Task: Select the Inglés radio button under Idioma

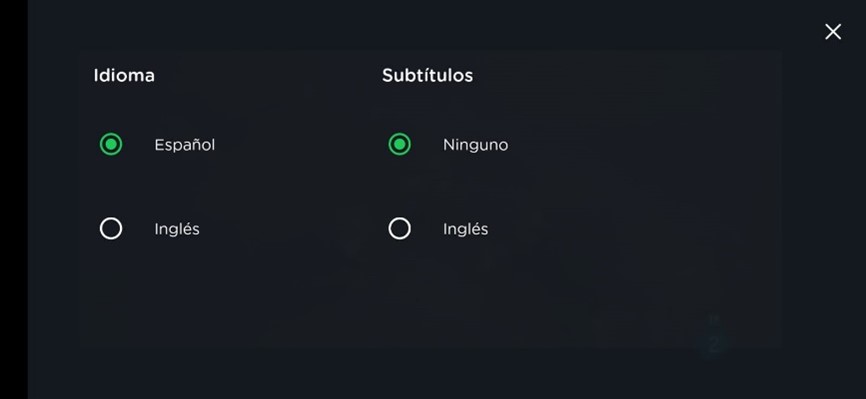Action: click(111, 229)
